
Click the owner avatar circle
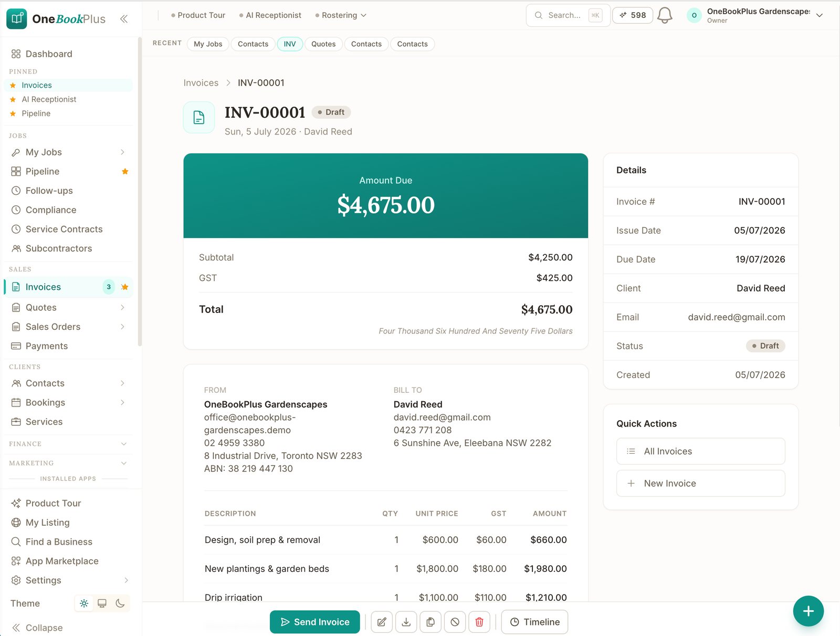pos(694,15)
